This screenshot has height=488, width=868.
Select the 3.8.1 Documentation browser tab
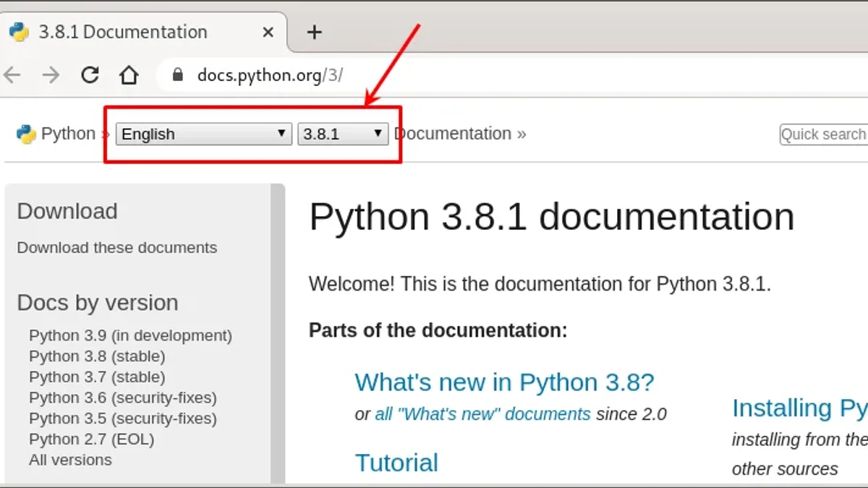click(145, 32)
